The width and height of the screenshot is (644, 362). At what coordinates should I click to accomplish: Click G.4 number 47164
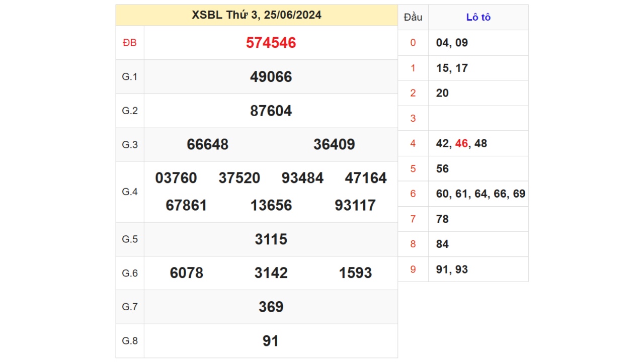[x=366, y=178]
